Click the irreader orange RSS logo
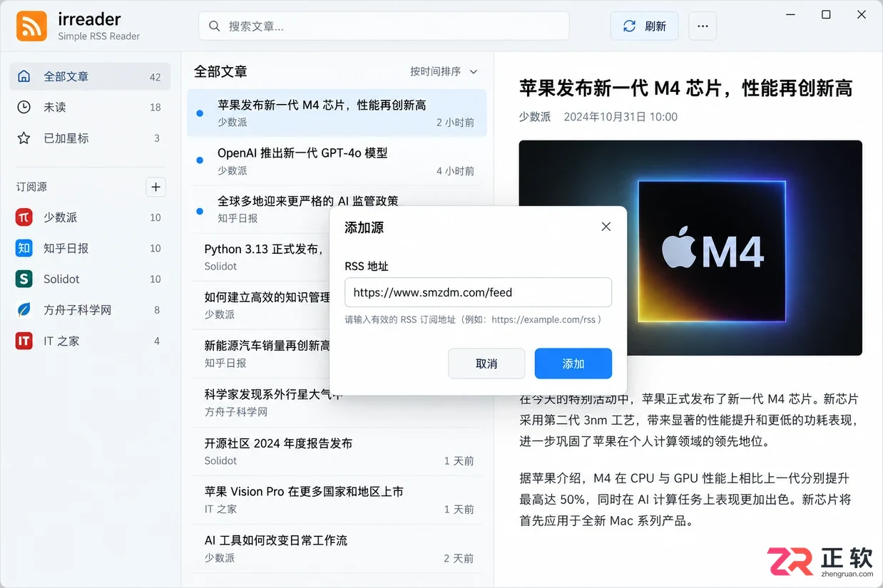 (31, 26)
